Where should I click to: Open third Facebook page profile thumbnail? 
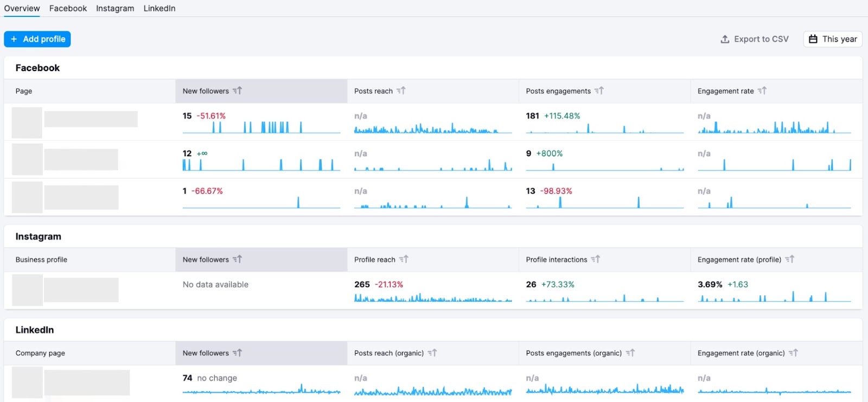27,197
